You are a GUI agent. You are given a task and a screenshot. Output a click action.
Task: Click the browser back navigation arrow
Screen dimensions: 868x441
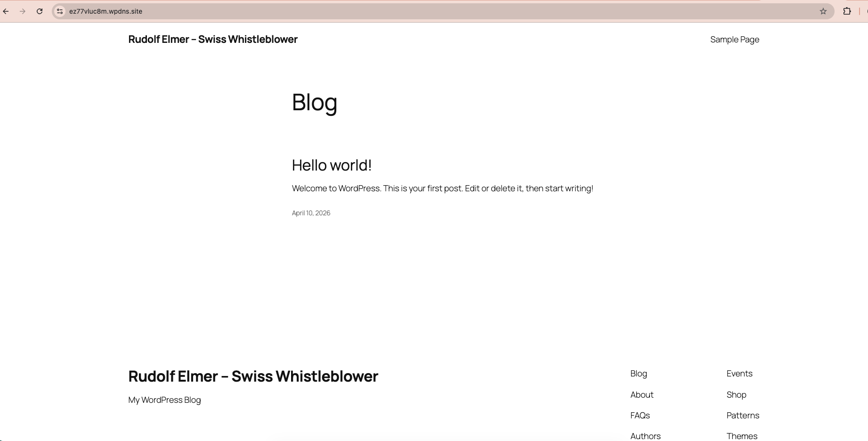(6, 11)
